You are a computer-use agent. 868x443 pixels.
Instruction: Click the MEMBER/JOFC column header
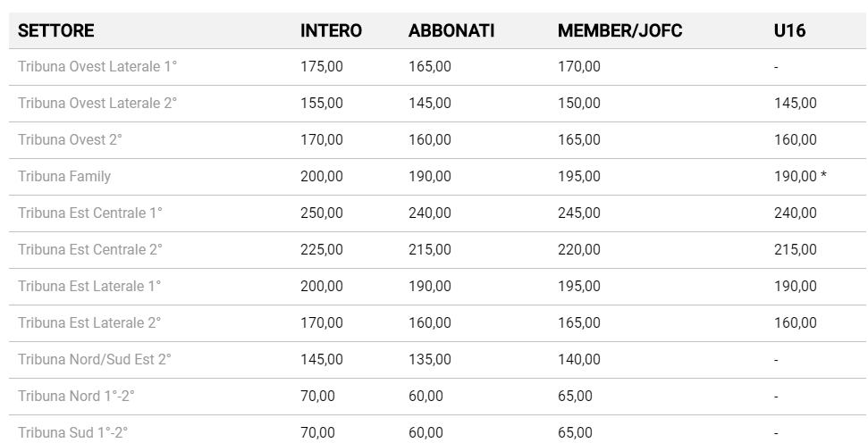[x=619, y=30]
